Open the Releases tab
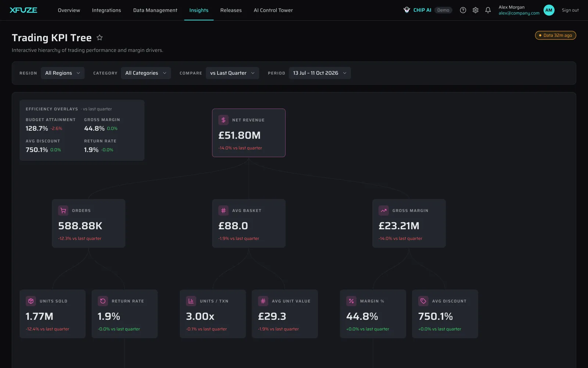The width and height of the screenshot is (588, 368). tap(231, 10)
